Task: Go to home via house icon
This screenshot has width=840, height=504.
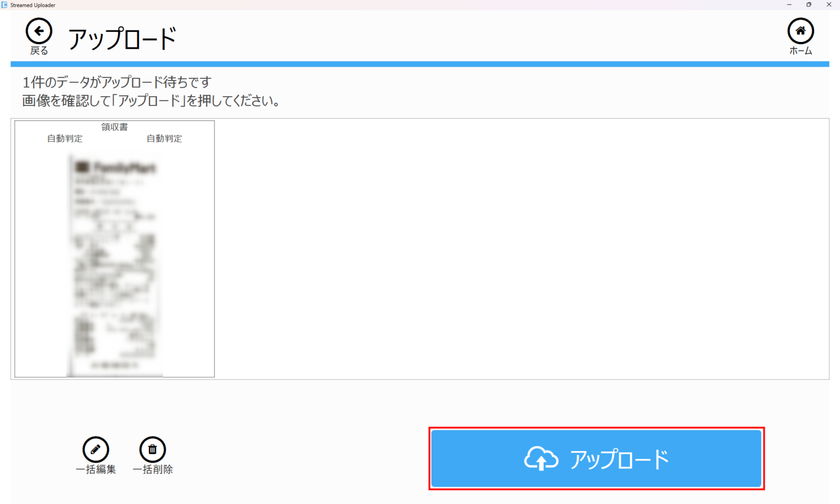Action: tap(800, 31)
